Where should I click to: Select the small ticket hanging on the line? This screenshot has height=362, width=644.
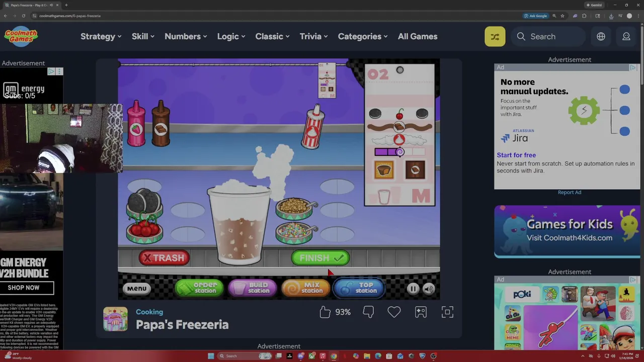(x=327, y=80)
